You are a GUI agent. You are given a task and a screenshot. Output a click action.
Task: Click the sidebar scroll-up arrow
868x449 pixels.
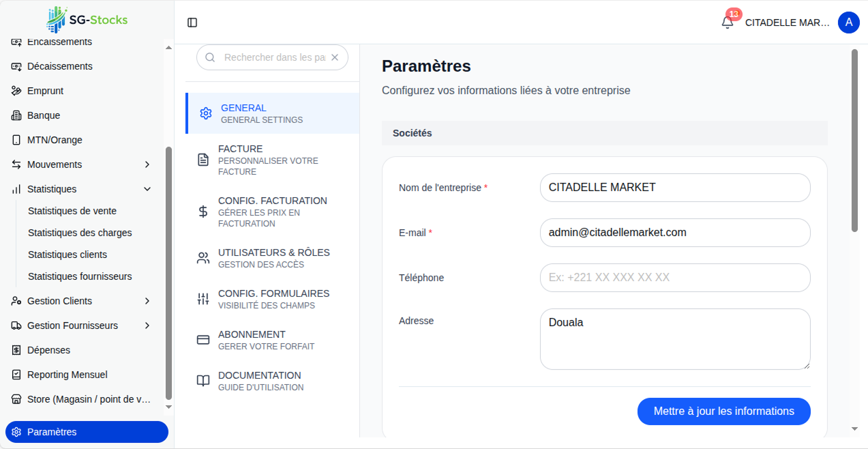(x=168, y=48)
